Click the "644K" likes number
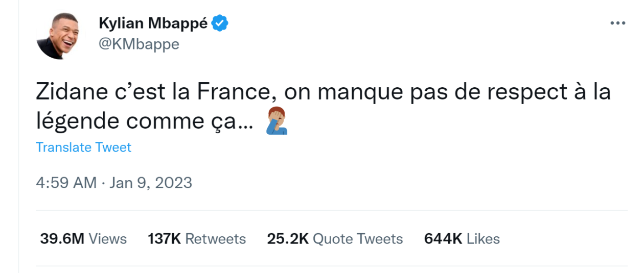The height and width of the screenshot is (273, 644). tap(443, 239)
